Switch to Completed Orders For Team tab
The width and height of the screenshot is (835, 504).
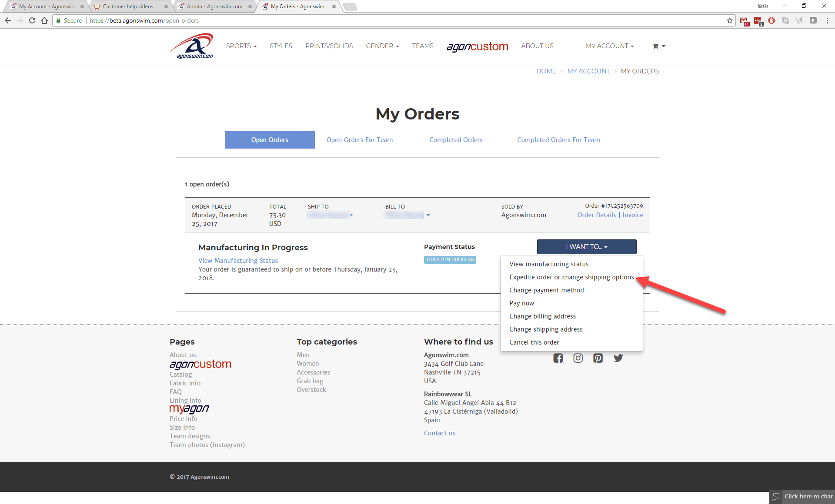(x=558, y=140)
